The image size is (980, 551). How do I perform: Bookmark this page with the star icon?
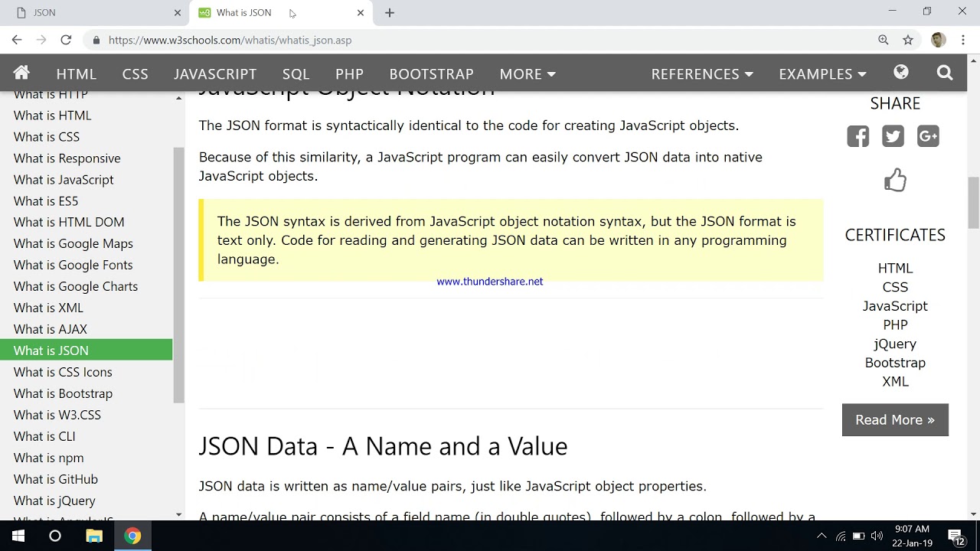tap(908, 40)
